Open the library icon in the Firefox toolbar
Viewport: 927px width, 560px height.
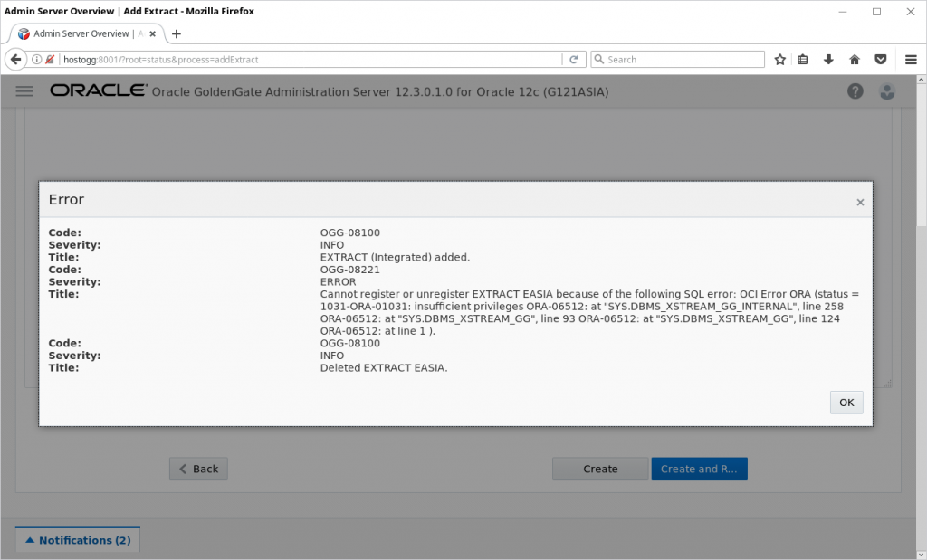(x=803, y=59)
